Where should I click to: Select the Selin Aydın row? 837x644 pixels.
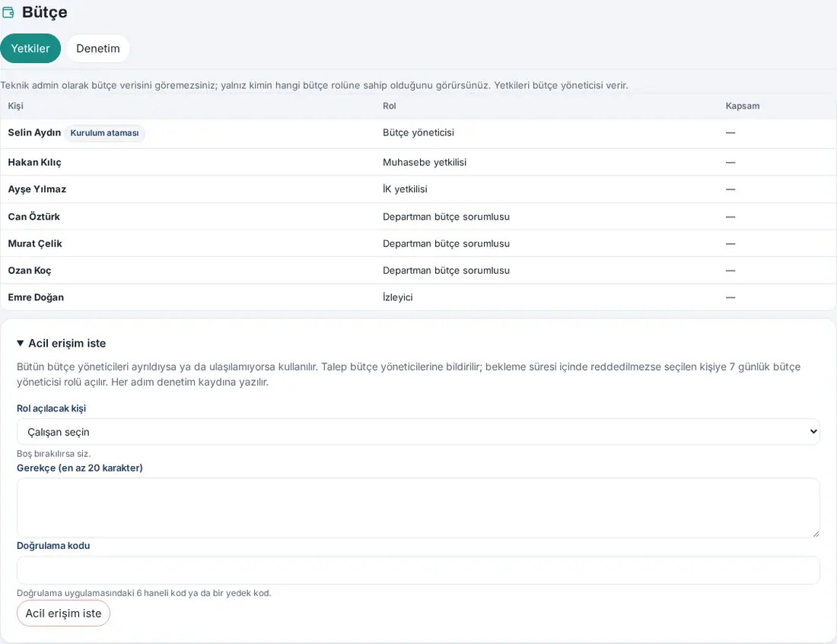click(x=418, y=133)
